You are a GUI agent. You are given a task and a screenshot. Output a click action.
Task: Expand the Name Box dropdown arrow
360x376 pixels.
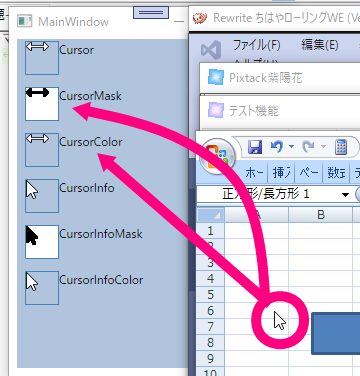345,195
